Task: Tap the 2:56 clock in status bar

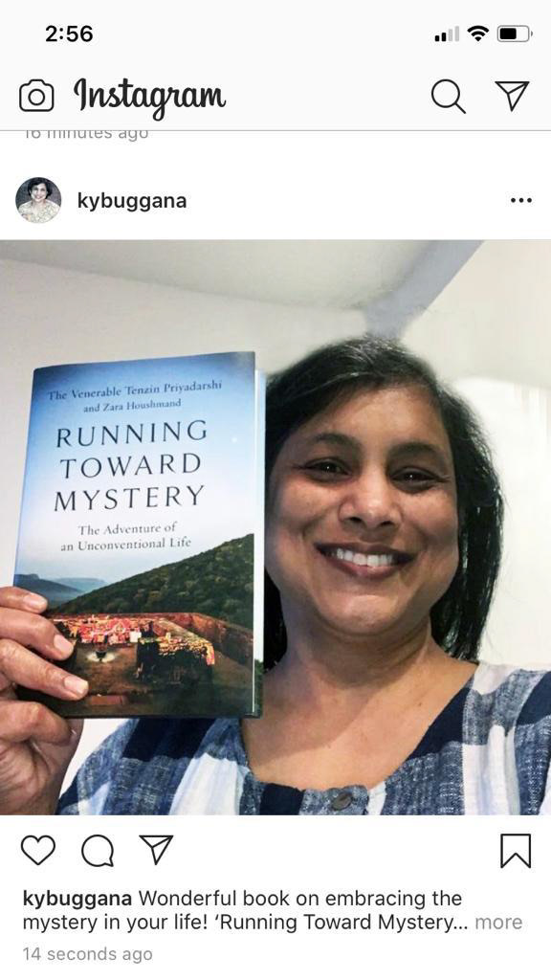Action: (x=69, y=33)
